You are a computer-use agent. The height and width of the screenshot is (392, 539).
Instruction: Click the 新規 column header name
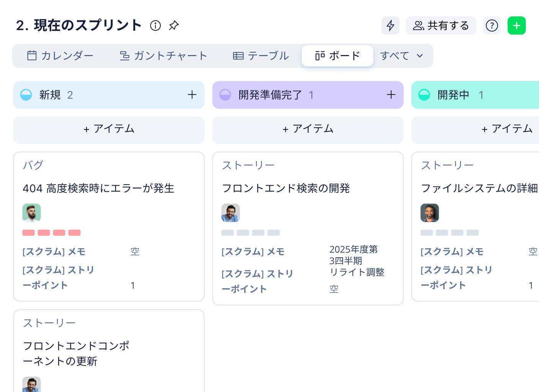coord(50,95)
